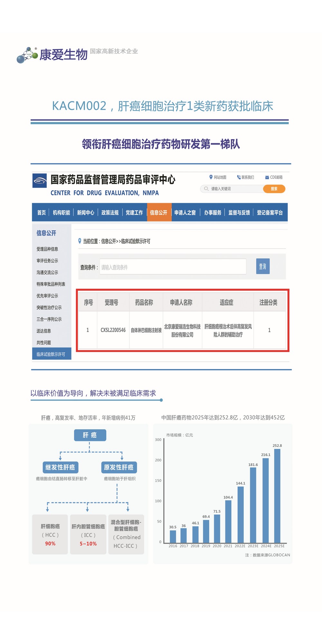Click the 北京康爱瑞浩生物科技 applicant cell
This screenshot has width=322, height=644.
point(182,330)
